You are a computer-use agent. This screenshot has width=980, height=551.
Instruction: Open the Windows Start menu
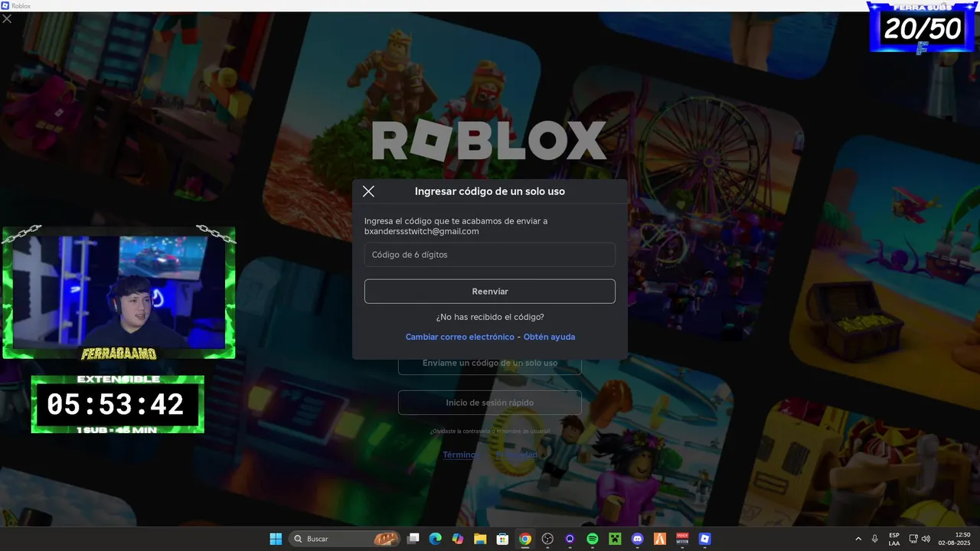tap(276, 539)
